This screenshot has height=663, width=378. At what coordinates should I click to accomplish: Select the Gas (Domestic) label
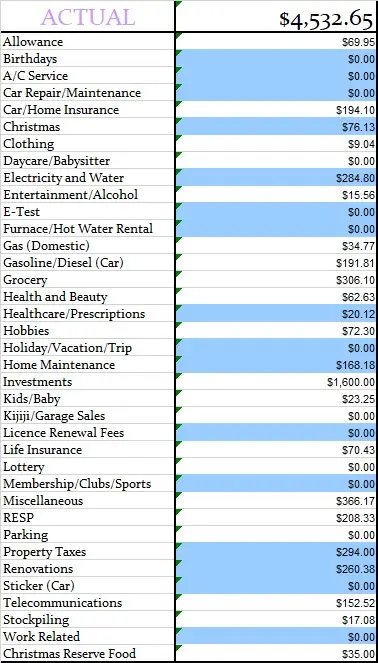coord(88,245)
